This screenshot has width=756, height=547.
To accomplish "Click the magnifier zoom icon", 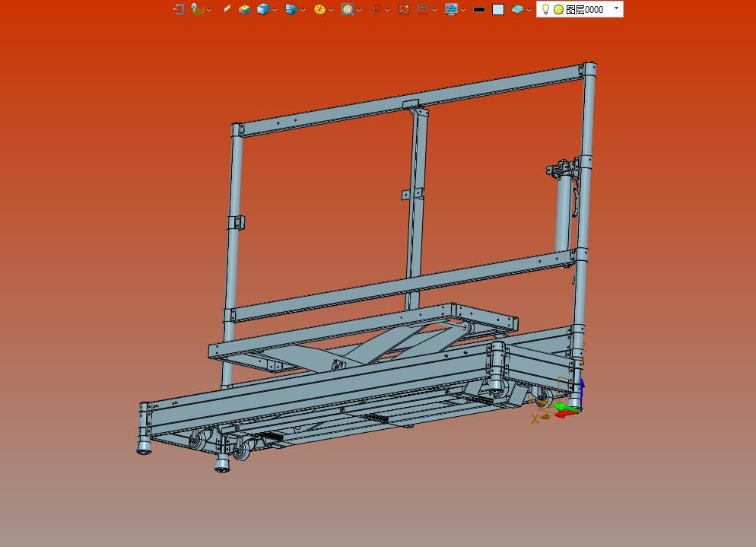I will pyautogui.click(x=347, y=9).
